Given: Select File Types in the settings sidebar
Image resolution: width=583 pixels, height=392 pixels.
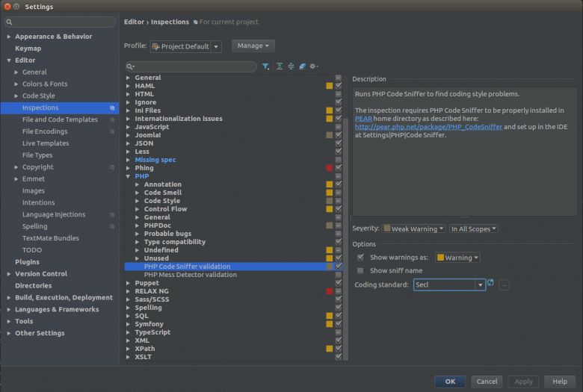Looking at the screenshot, I should (37, 155).
